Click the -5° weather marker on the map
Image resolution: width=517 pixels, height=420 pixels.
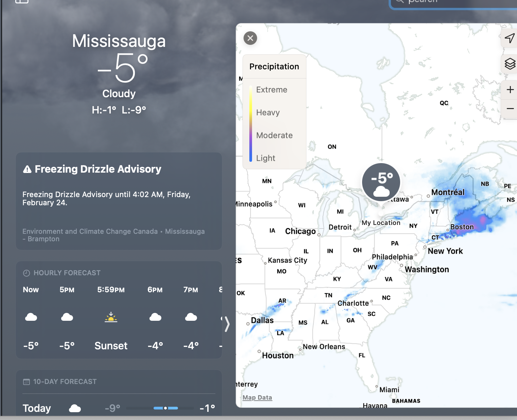381,182
